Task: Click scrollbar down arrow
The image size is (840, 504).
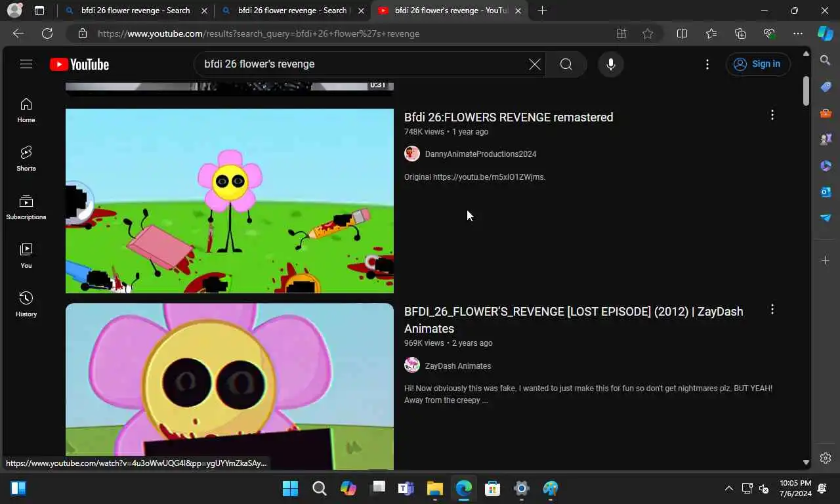Action: click(806, 463)
